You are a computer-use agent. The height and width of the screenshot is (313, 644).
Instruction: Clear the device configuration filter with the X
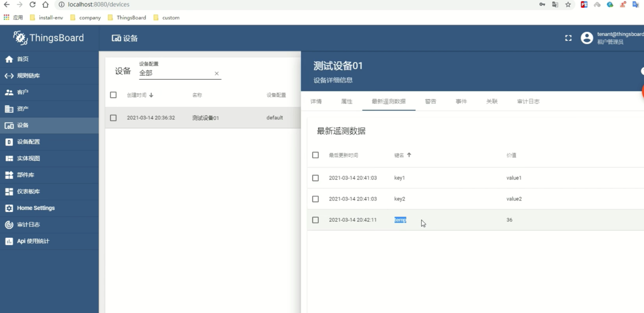[x=217, y=73]
